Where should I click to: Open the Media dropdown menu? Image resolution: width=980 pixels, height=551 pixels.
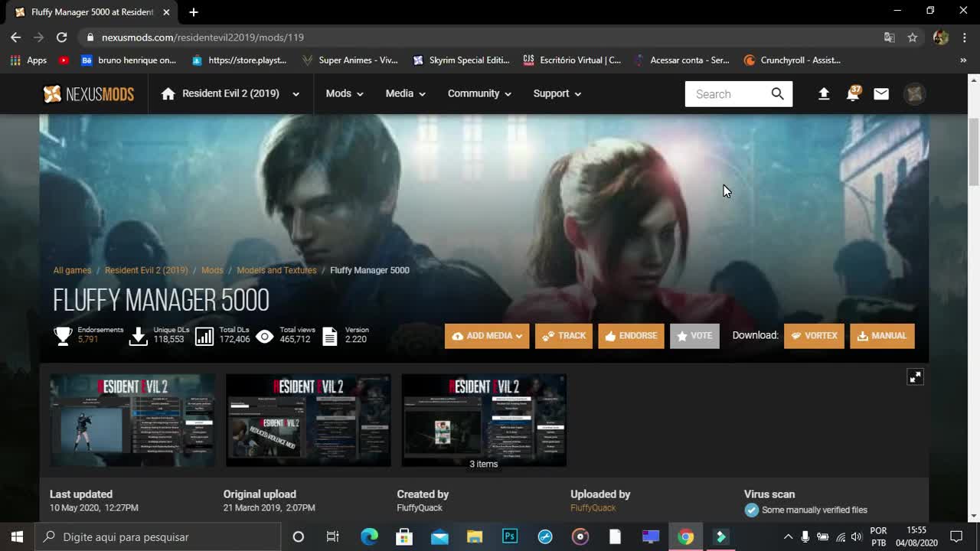405,93
